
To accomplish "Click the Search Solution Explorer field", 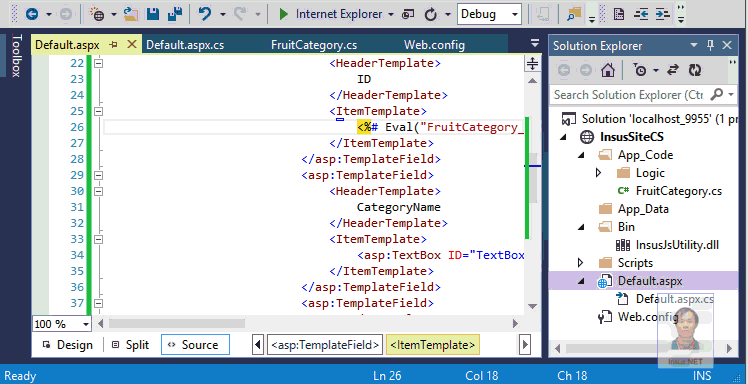I will coord(629,94).
